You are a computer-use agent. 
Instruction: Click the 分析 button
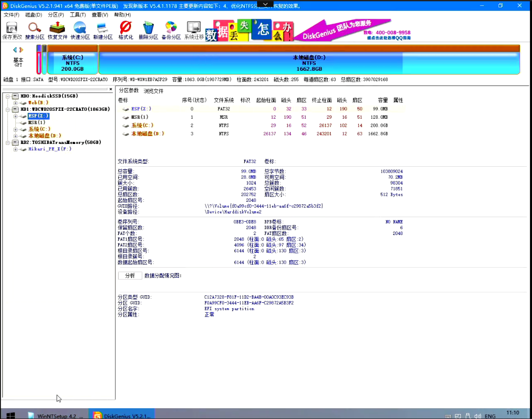click(x=130, y=275)
